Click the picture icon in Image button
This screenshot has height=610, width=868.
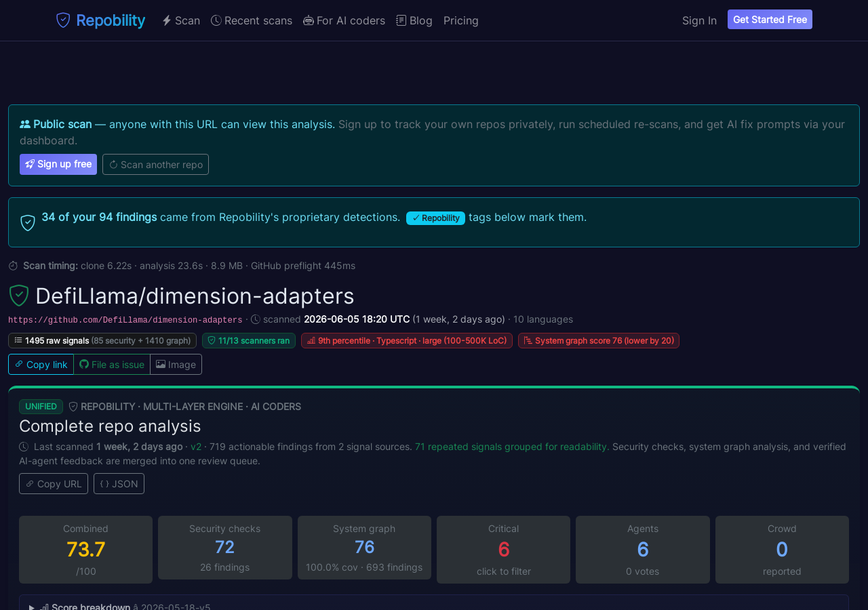(x=161, y=364)
